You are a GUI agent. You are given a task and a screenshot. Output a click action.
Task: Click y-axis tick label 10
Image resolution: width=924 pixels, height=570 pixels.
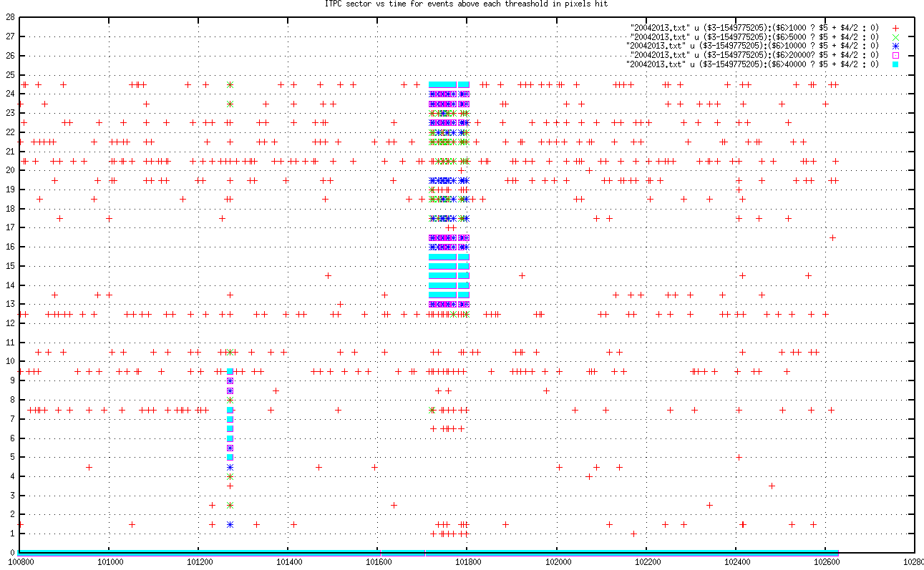10,362
